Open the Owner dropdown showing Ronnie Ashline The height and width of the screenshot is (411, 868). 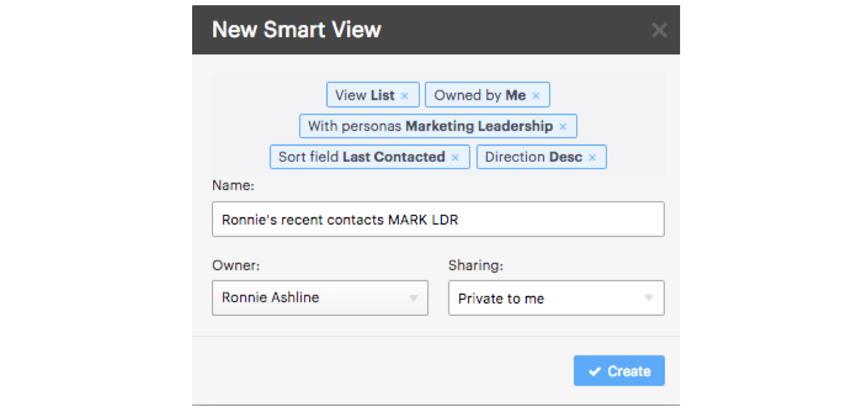(319, 298)
